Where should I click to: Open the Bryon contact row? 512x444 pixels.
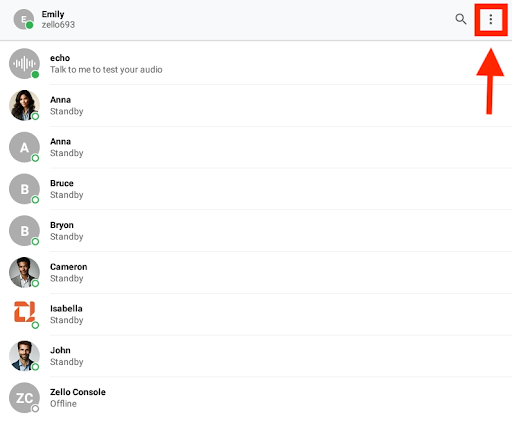[256, 231]
